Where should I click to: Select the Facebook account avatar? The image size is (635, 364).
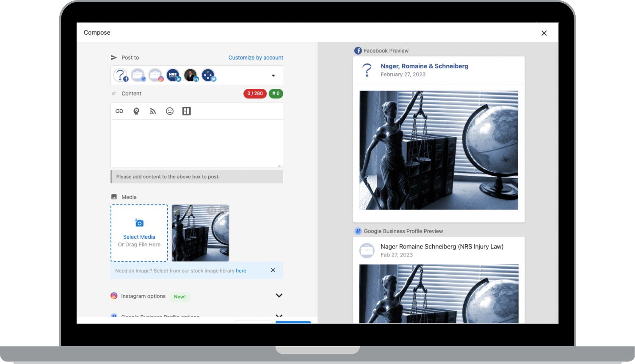[x=121, y=75]
